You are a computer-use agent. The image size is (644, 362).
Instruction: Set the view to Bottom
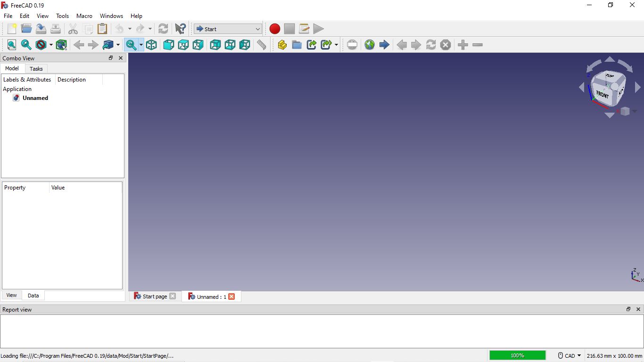(230, 45)
